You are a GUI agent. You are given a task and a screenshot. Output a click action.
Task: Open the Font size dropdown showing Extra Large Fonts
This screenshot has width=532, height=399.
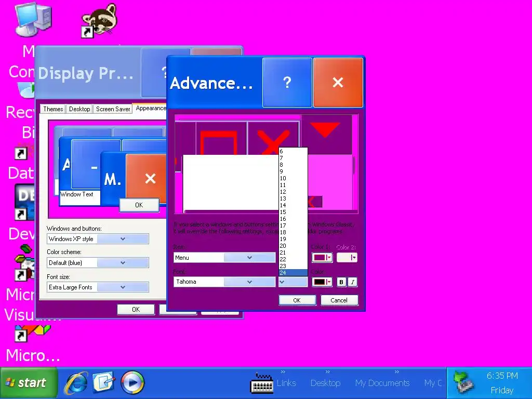click(123, 287)
